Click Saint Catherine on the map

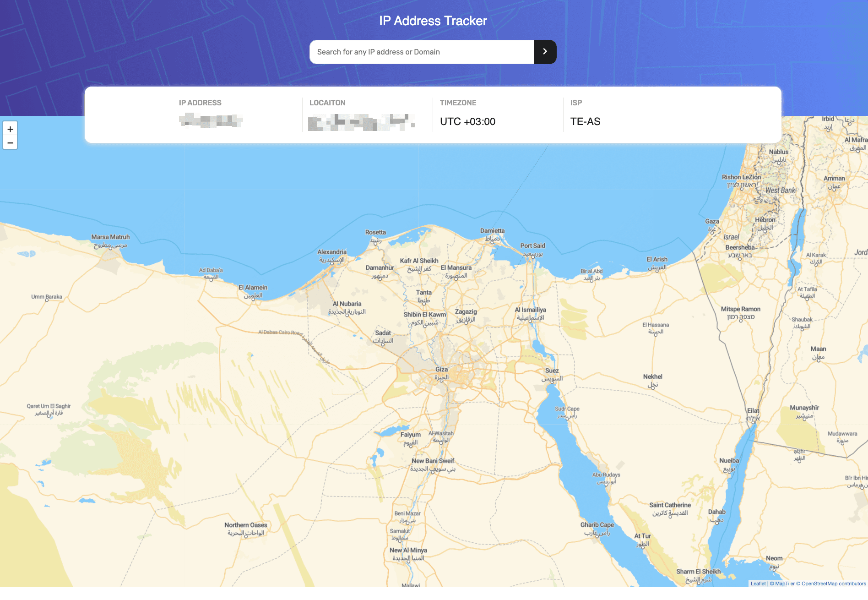[x=670, y=505]
